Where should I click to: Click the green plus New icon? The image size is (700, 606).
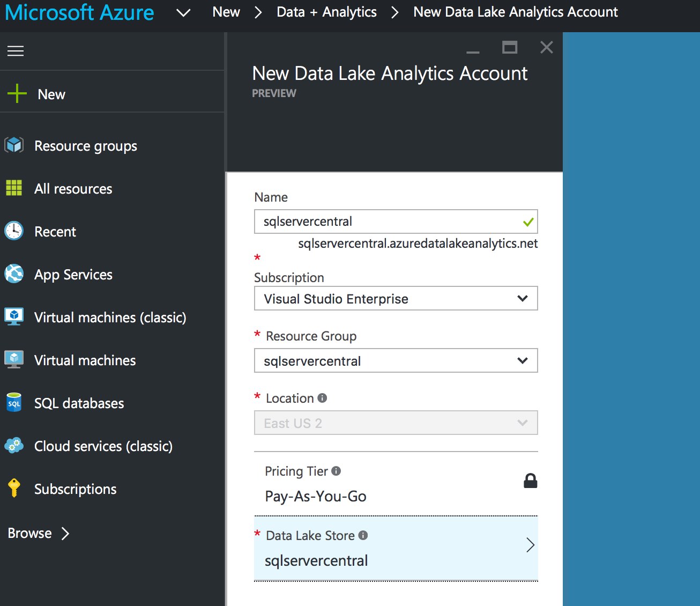17,94
